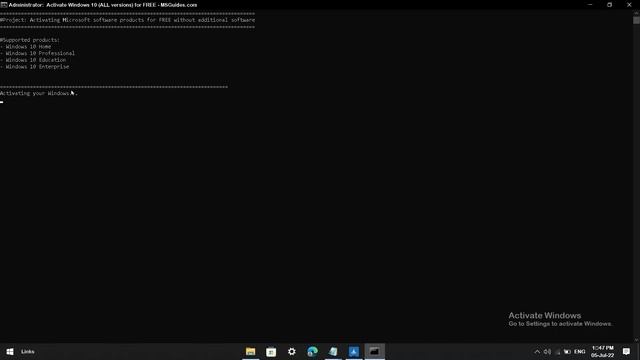Open the Command Prompt window system menu icon
Viewport: 640px width, 360px height.
[4, 5]
